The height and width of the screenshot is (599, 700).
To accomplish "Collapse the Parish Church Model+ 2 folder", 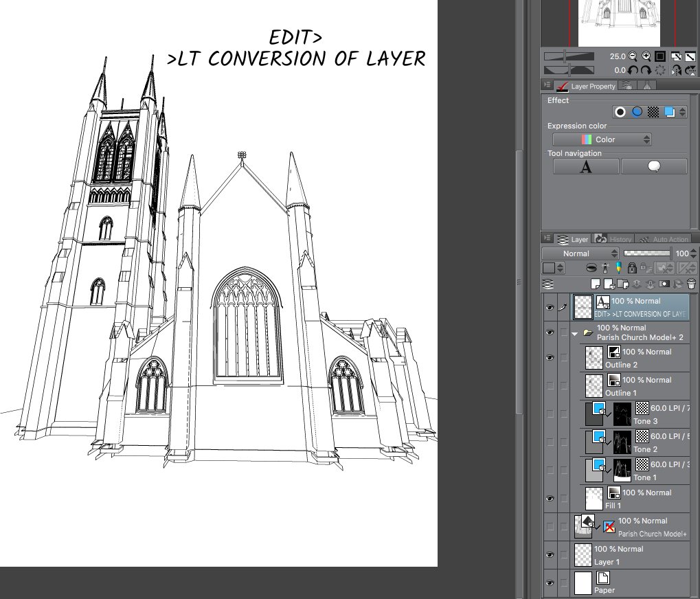I will click(x=575, y=332).
